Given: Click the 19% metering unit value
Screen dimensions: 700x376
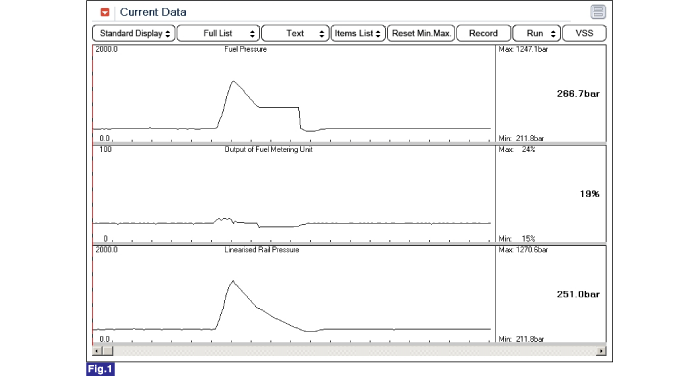Looking at the screenshot, I should pyautogui.click(x=589, y=194).
